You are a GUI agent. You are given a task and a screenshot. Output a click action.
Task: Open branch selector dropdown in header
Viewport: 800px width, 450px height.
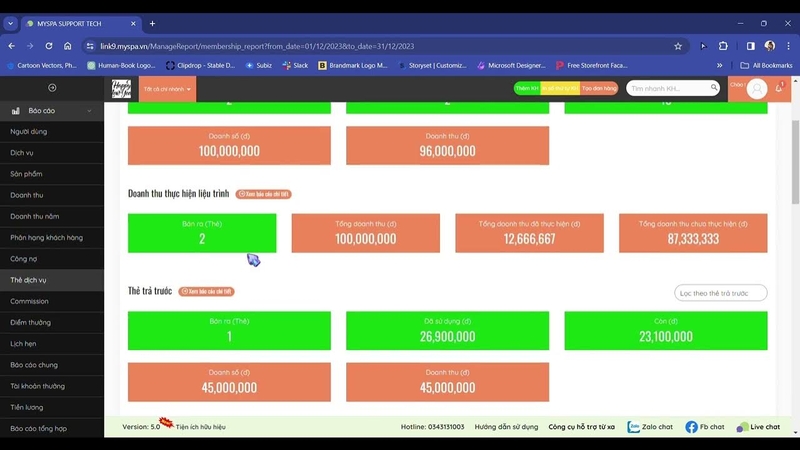click(167, 89)
